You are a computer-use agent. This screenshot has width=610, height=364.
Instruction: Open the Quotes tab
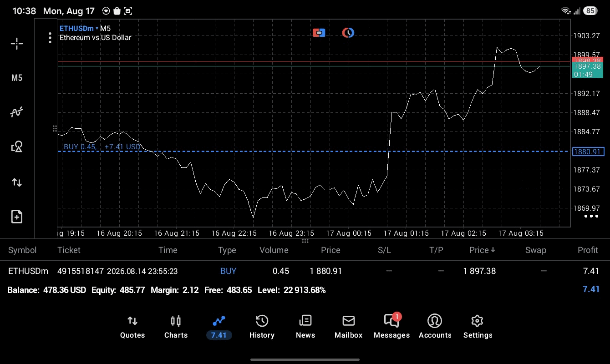pyautogui.click(x=132, y=327)
